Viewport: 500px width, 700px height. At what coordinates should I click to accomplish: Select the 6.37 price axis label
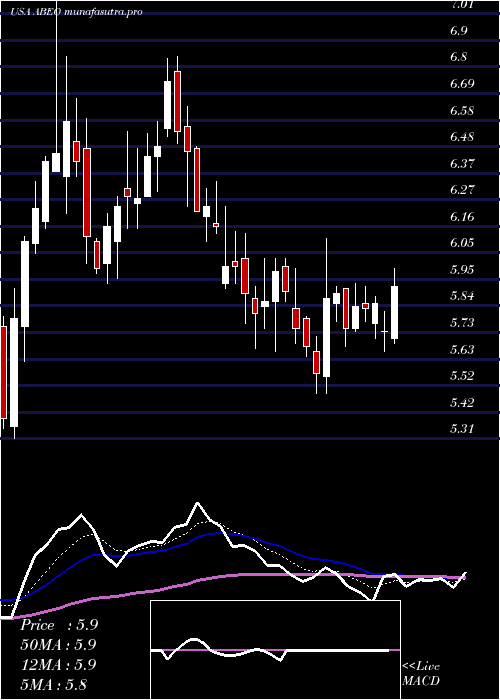pyautogui.click(x=463, y=163)
